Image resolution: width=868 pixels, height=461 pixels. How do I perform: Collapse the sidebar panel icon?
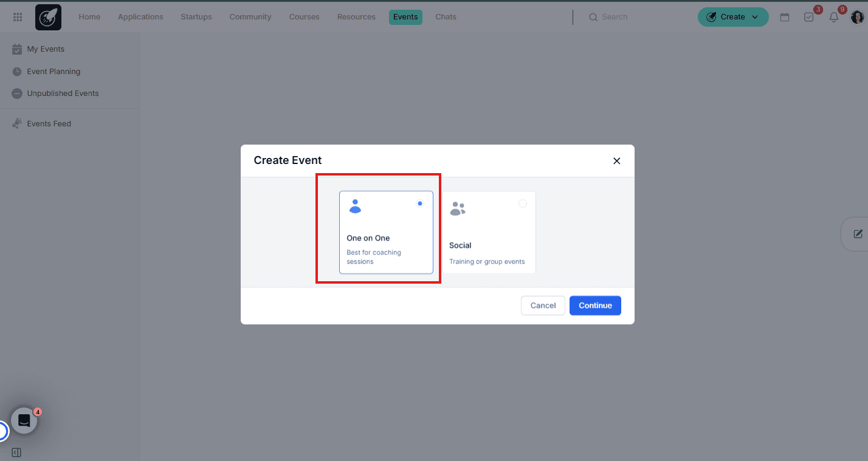[16, 452]
